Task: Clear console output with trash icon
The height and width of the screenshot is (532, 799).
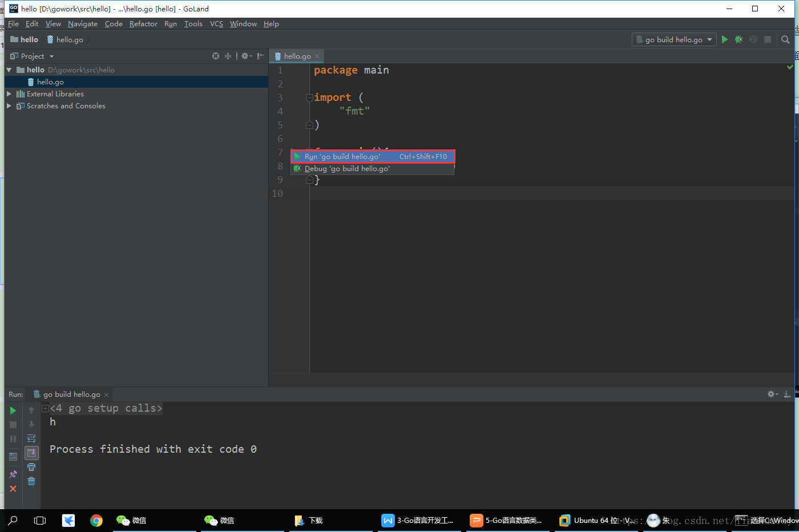Action: pos(31,481)
